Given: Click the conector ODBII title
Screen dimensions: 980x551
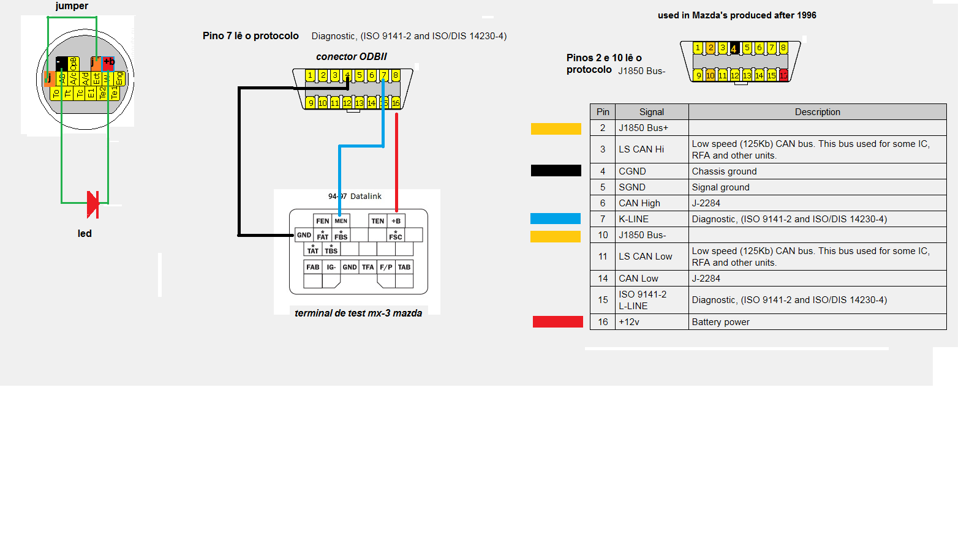Looking at the screenshot, I should [351, 57].
